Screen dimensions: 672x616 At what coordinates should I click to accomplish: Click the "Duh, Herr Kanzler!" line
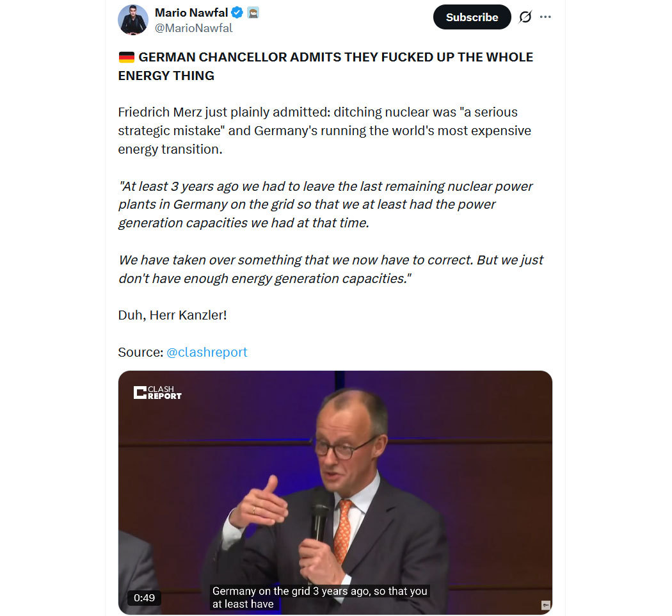172,315
